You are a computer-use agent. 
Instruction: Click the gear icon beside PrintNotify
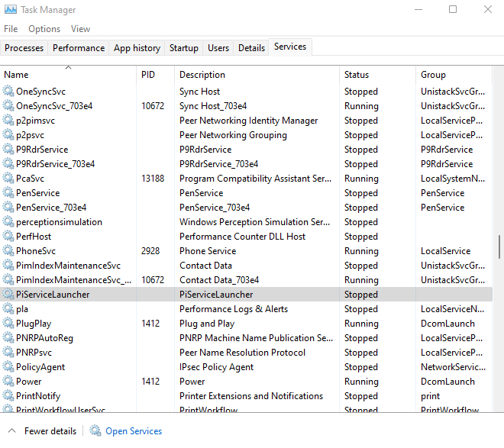(x=8, y=395)
